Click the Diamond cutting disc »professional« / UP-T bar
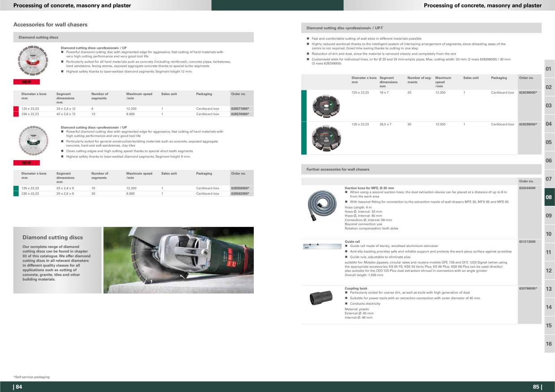Screen dimensions: 555x392 [421, 28]
